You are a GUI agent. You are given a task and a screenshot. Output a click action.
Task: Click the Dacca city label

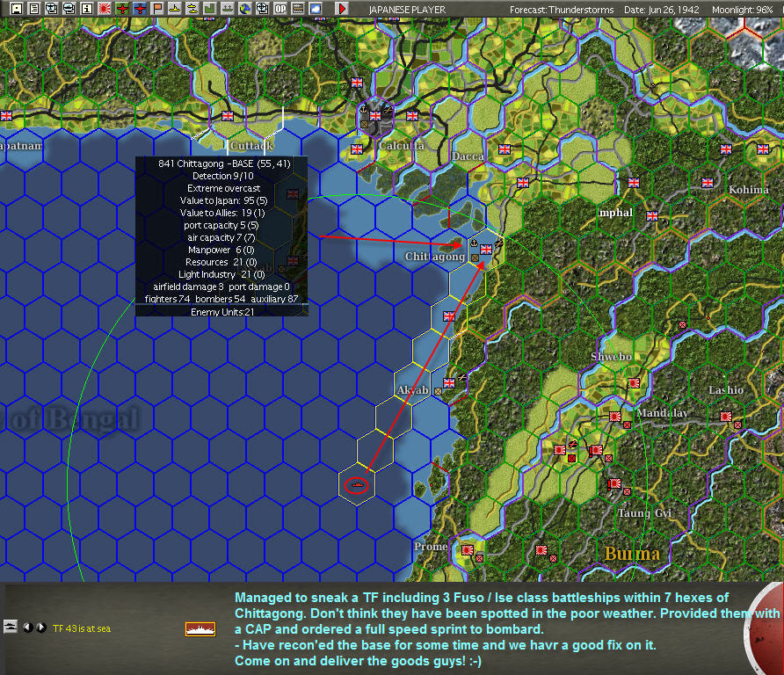(468, 156)
